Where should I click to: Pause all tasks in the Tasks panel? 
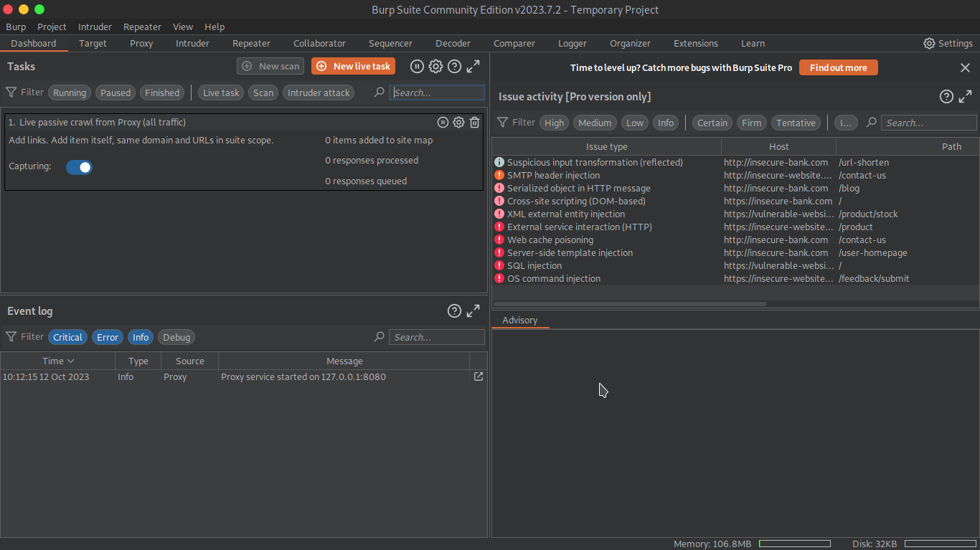point(417,66)
